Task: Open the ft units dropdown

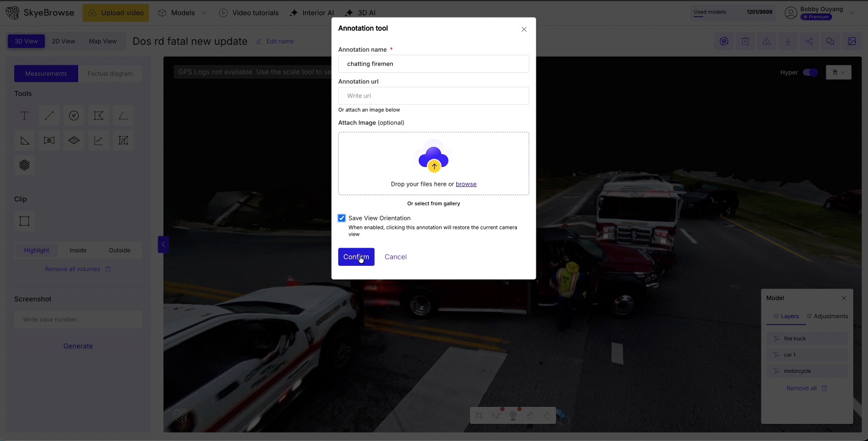Action: click(x=839, y=72)
